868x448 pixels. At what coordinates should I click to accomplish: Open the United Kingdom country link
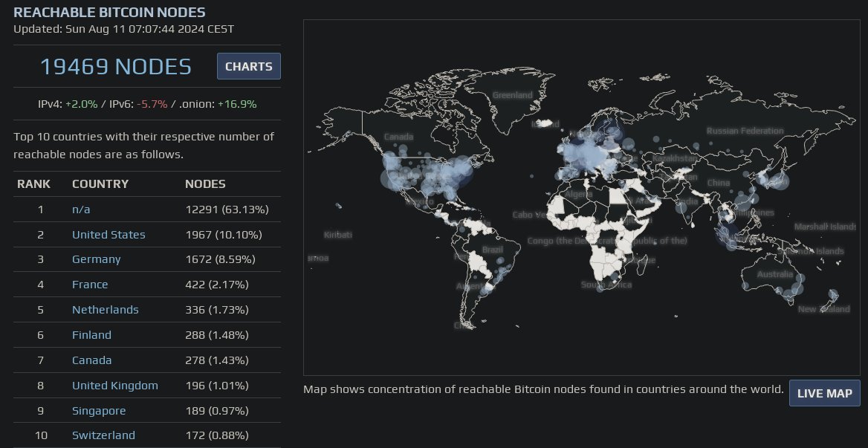point(115,386)
